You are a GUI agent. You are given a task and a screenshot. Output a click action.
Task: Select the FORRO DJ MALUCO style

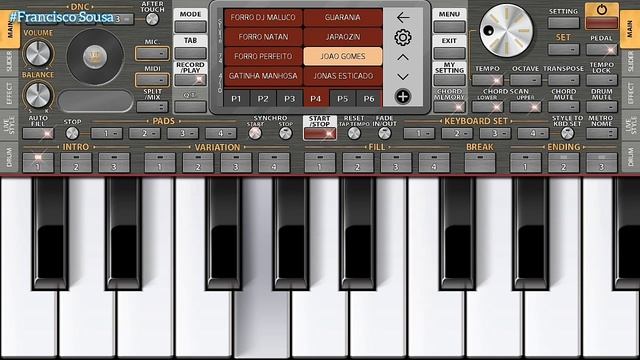(x=263, y=18)
